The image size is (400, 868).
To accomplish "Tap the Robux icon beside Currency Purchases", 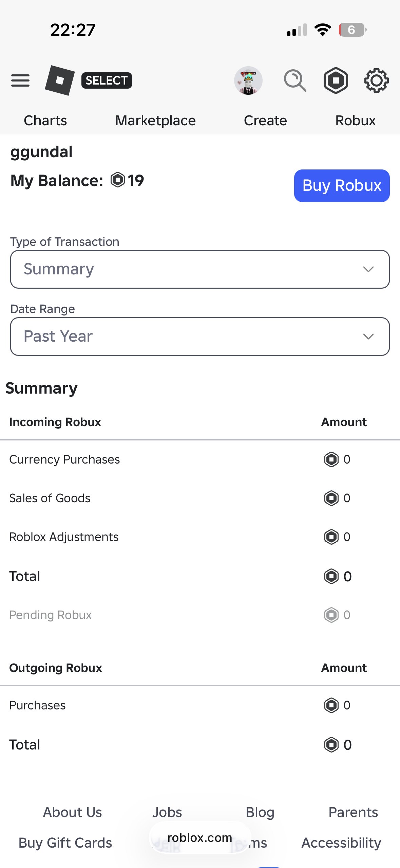I will 331,459.
